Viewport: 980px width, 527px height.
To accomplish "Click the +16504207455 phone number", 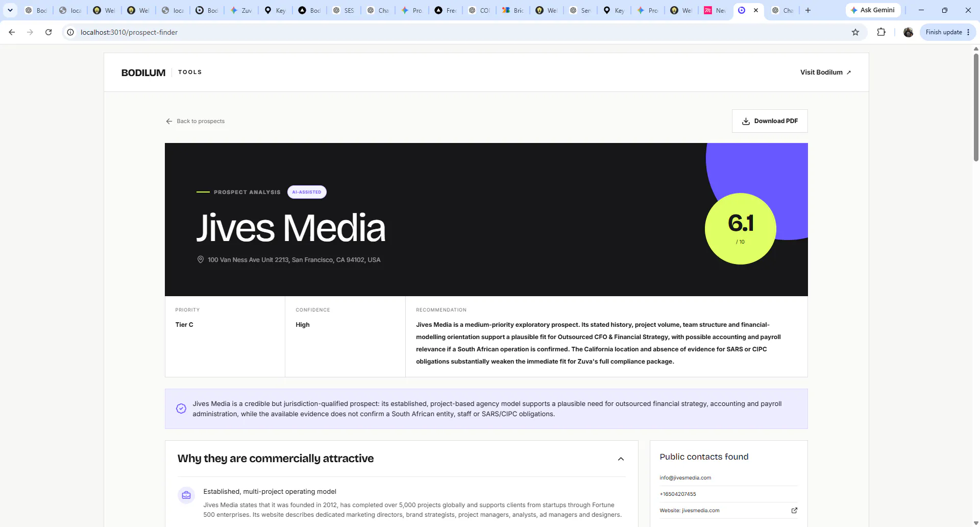I will 678,494.
